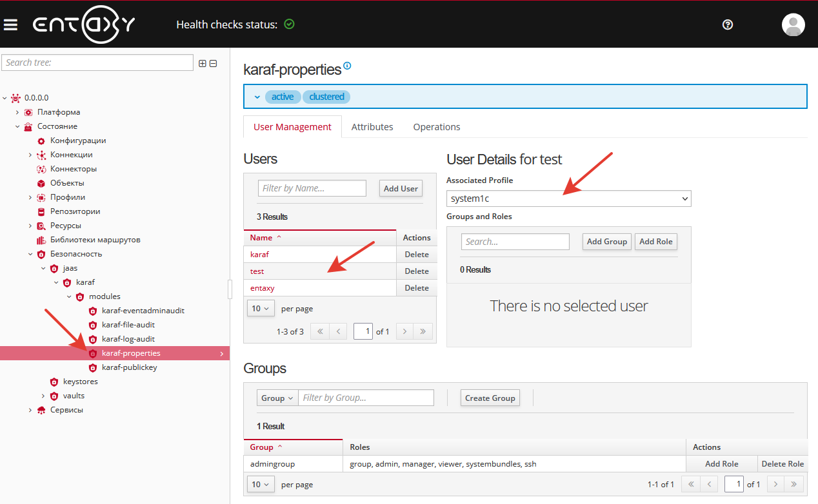Click the info icon beside karaf-properties title
The width and height of the screenshot is (818, 504).
point(348,66)
